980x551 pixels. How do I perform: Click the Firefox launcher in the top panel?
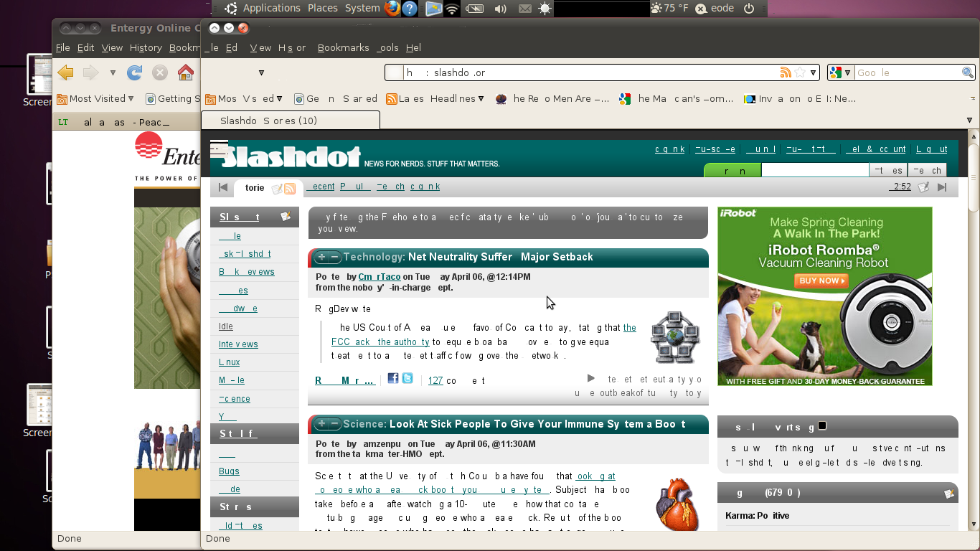[x=392, y=9]
